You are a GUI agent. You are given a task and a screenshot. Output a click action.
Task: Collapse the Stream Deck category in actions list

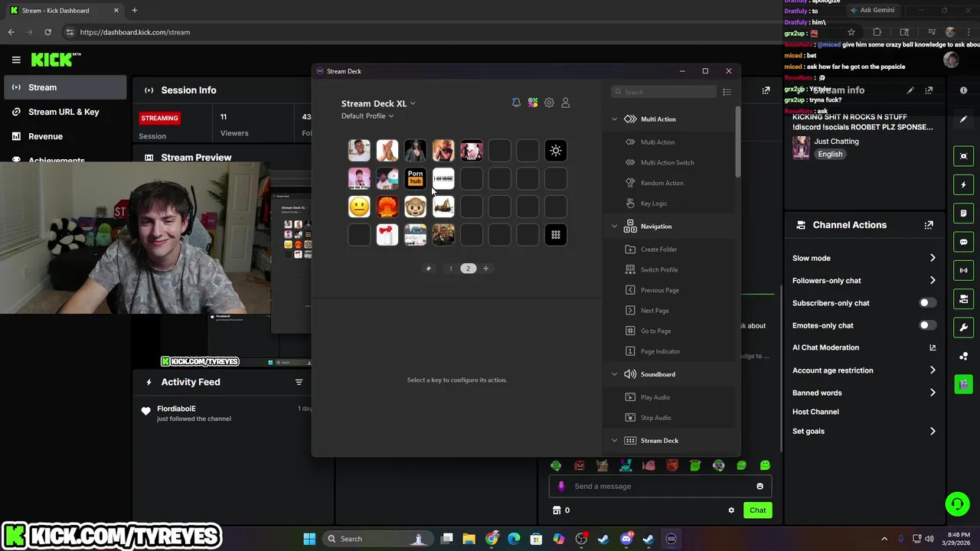pos(614,441)
